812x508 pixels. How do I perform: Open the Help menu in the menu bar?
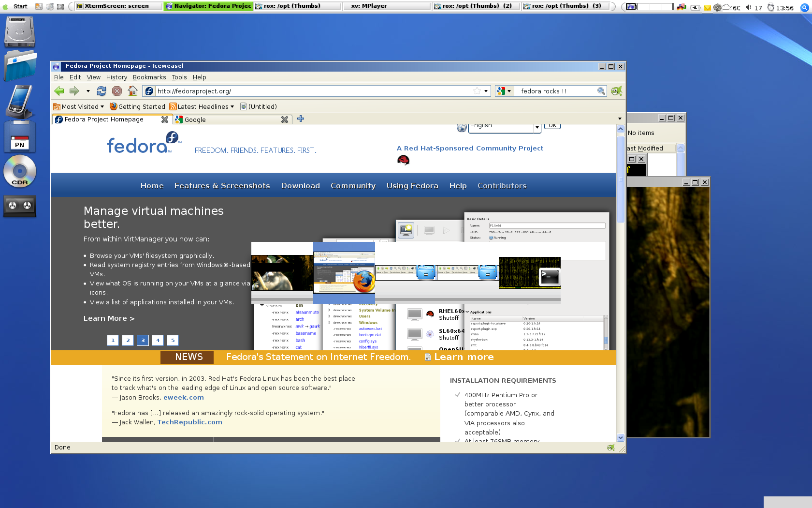click(x=199, y=77)
